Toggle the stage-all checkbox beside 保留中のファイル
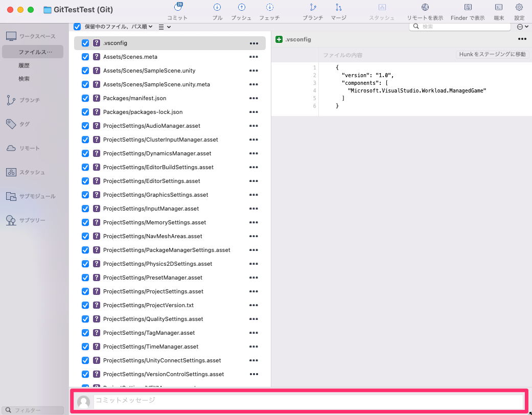Viewport: 532px width, 415px height. tap(77, 27)
